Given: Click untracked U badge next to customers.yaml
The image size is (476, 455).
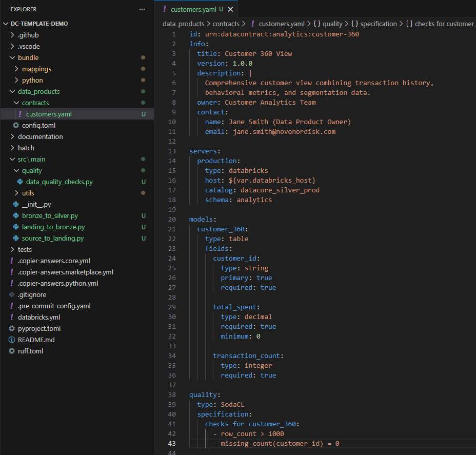Looking at the screenshot, I should (143, 114).
